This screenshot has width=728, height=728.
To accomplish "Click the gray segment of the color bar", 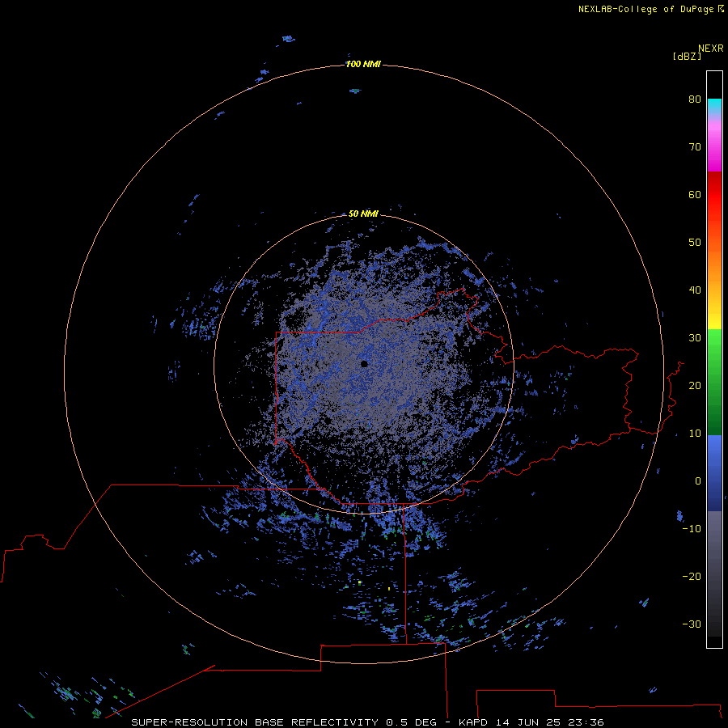I will pyautogui.click(x=714, y=574).
